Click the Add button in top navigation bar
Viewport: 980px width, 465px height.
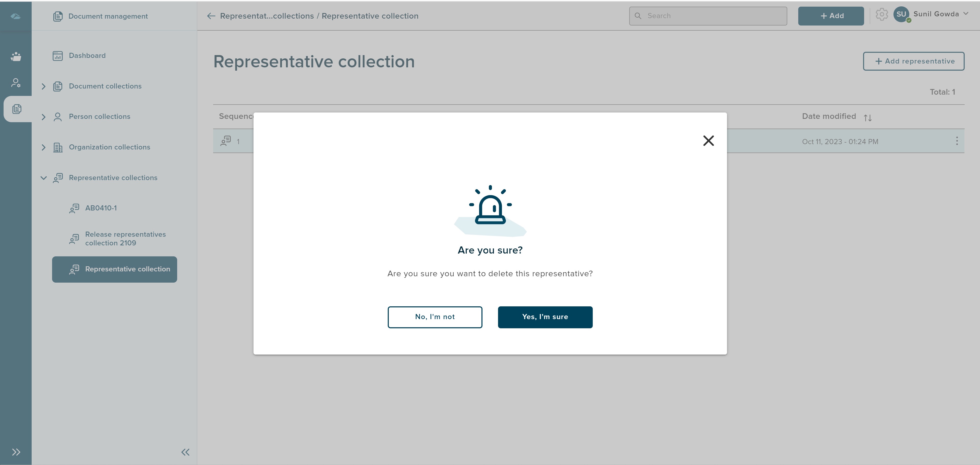[x=831, y=16]
